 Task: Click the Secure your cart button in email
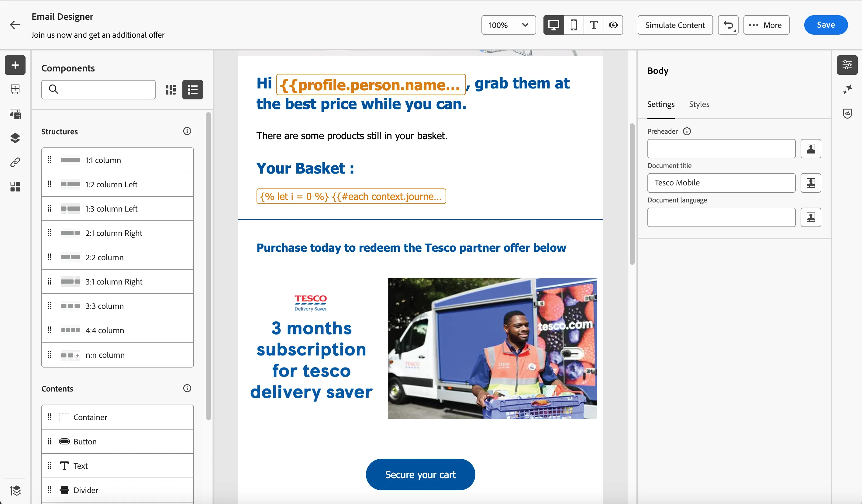coord(420,475)
